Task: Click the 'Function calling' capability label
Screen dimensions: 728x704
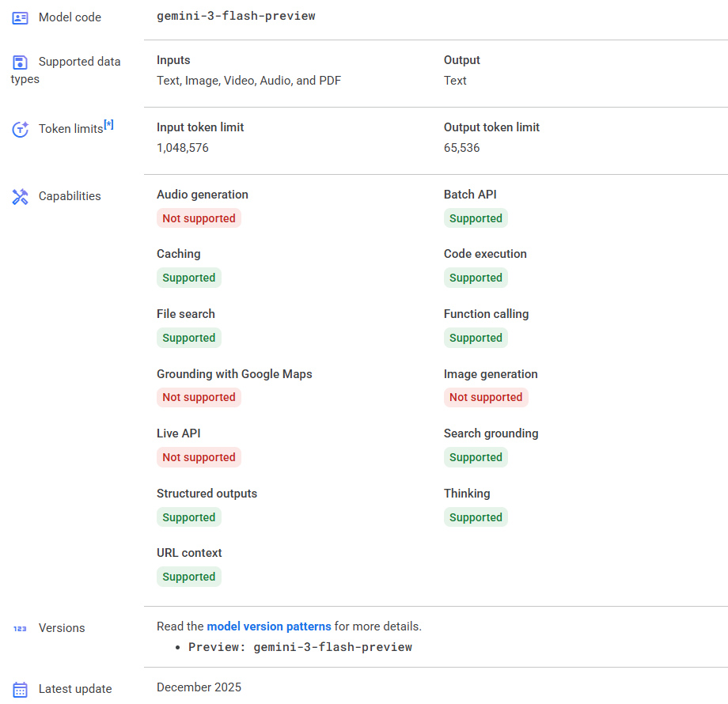Action: 486,314
